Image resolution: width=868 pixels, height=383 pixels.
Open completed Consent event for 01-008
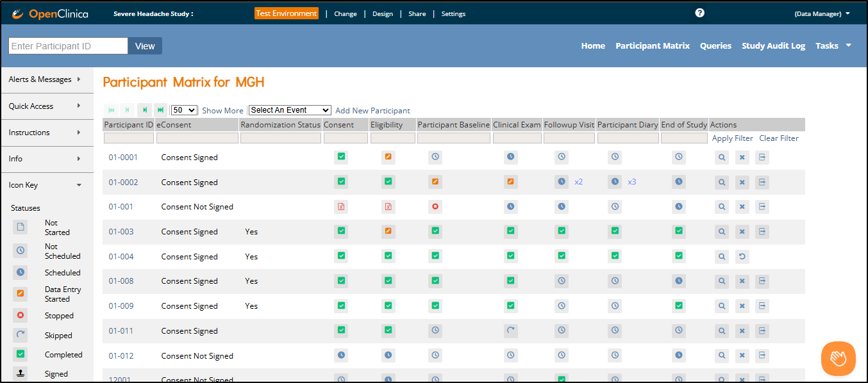[341, 281]
